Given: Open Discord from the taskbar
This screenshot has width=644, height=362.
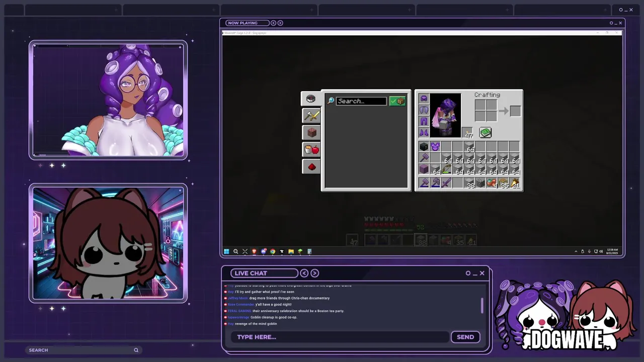Looking at the screenshot, I should tap(263, 251).
